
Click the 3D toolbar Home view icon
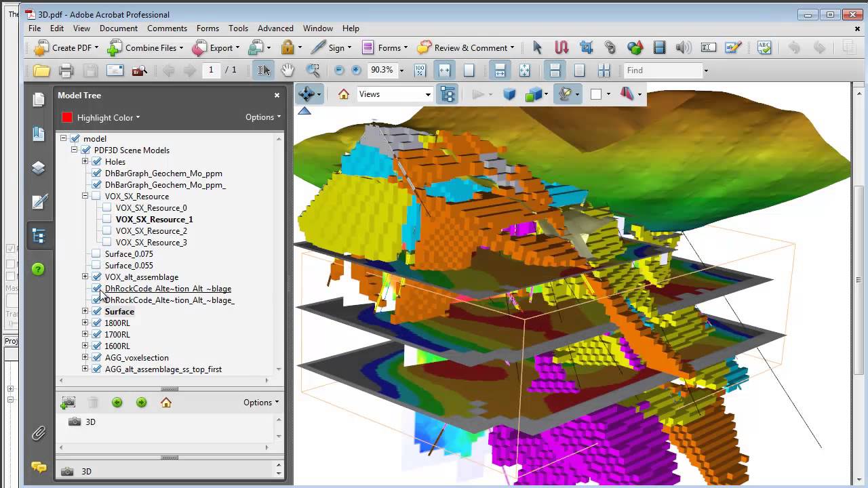coord(344,94)
